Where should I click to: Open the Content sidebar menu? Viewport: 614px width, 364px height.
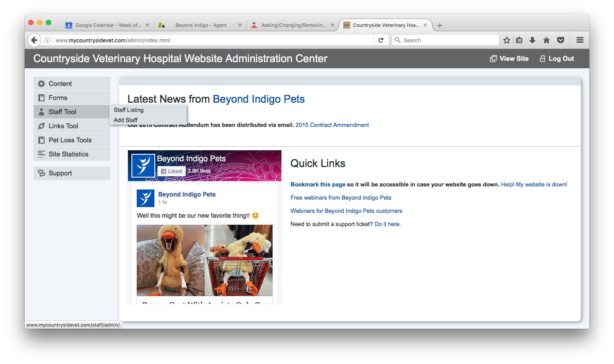72,84
